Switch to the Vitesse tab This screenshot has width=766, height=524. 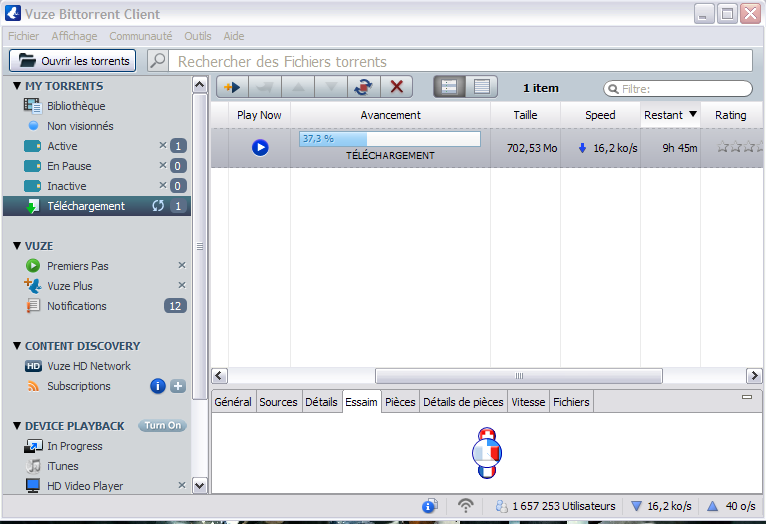coord(528,402)
